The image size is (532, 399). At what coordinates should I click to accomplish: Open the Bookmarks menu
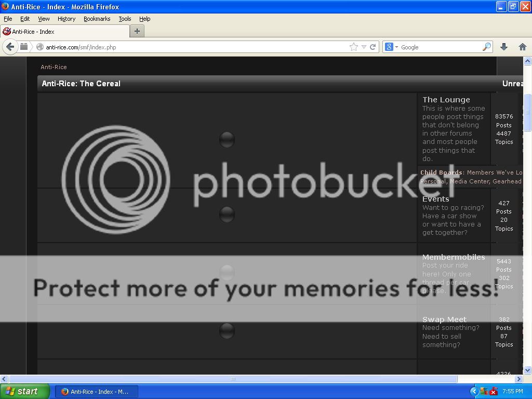[97, 19]
